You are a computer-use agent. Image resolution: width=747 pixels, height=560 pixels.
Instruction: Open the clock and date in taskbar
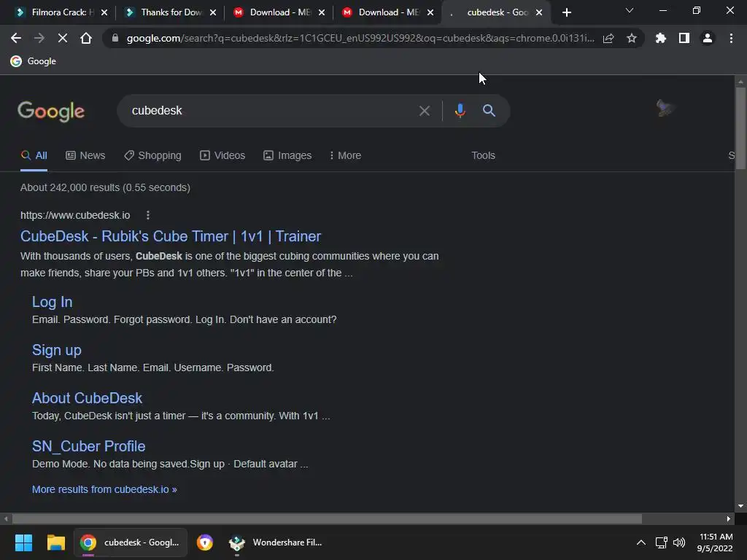[715, 542]
